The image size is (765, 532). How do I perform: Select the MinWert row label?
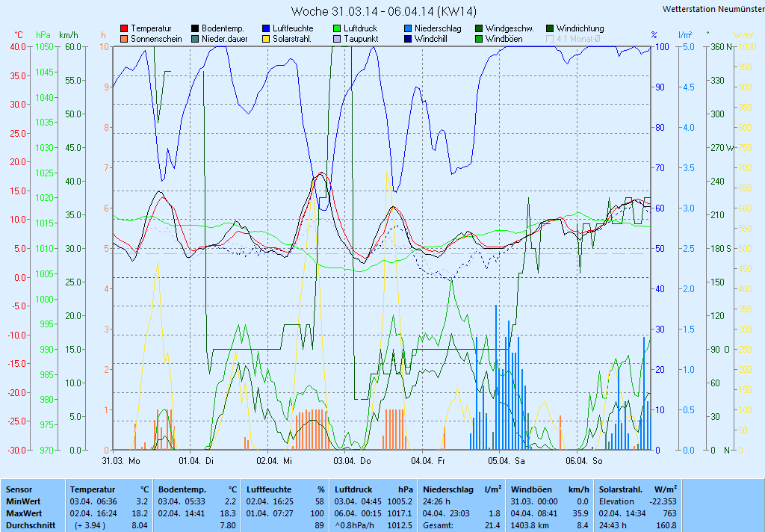pos(23,502)
